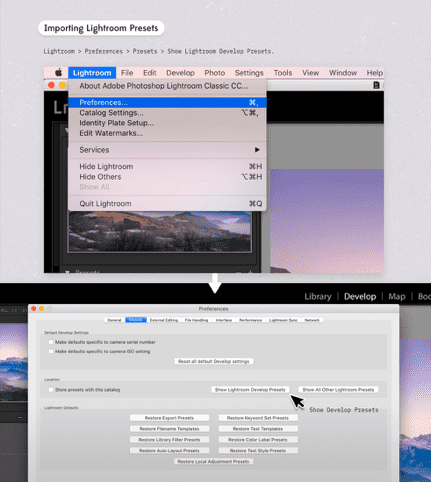Choose Hide Others menu entry
Image resolution: width=431 pixels, height=482 pixels.
pyautogui.click(x=167, y=177)
